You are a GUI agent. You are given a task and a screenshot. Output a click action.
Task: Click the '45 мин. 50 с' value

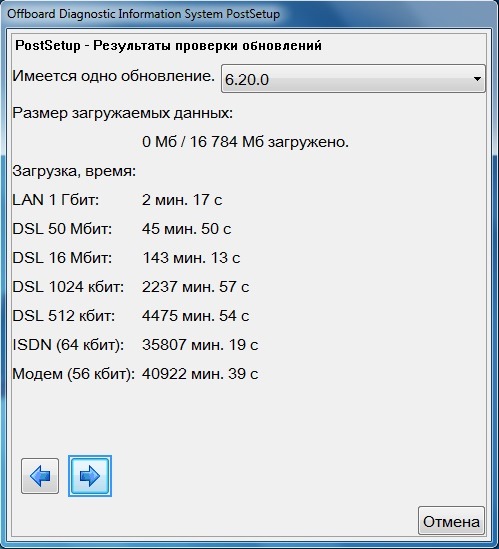coord(187,229)
